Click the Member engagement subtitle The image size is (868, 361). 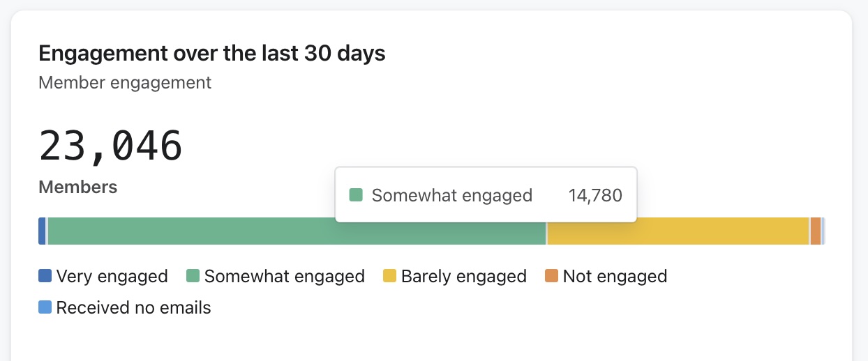coord(125,82)
